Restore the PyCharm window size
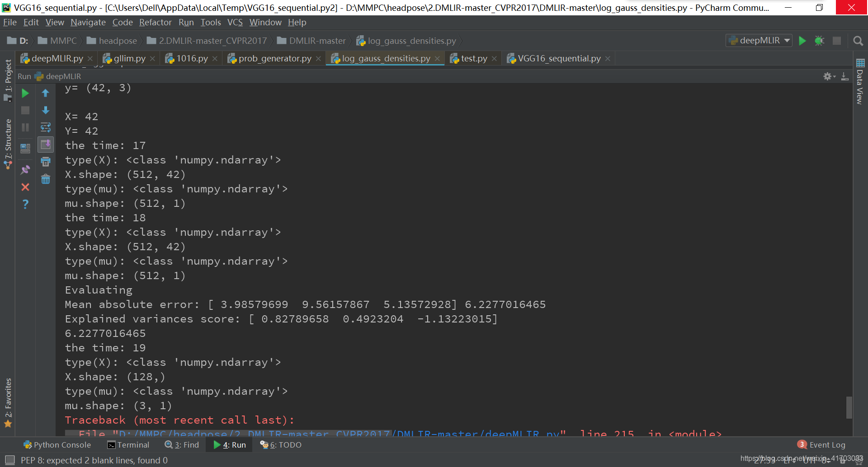The width and height of the screenshot is (868, 467). (819, 8)
